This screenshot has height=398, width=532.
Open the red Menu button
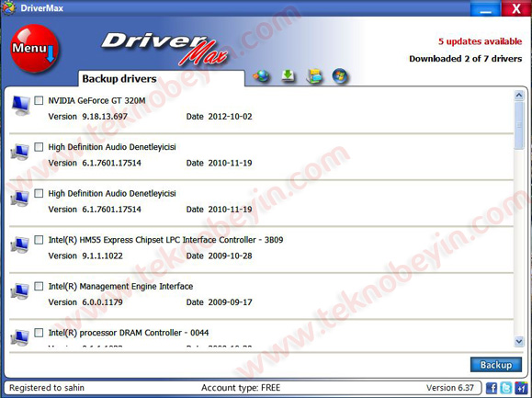pos(34,48)
